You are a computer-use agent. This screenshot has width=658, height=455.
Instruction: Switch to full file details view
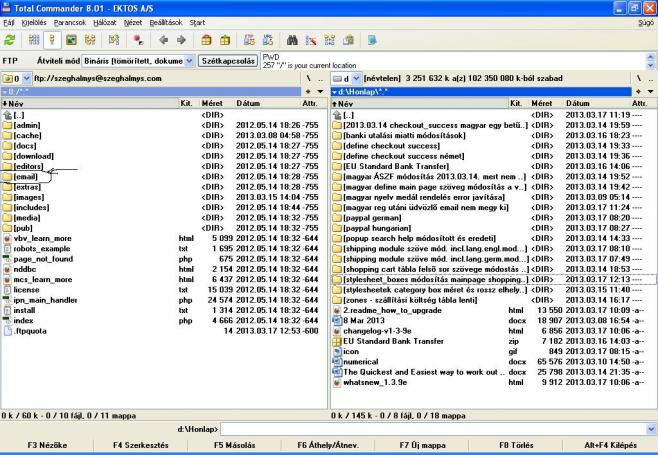tap(52, 40)
